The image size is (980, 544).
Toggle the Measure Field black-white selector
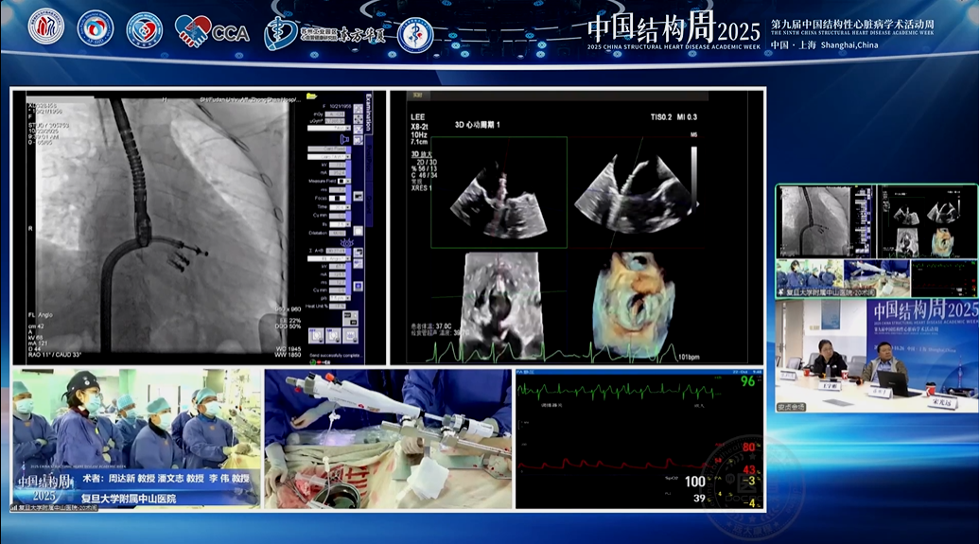(343, 182)
